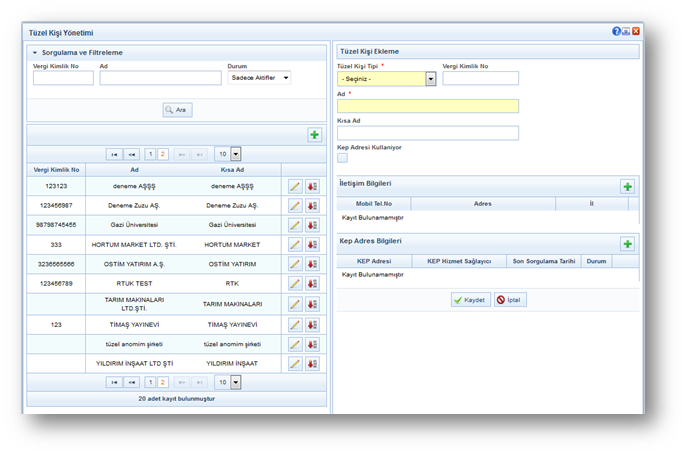Delete the YILDIRIM İNŞAAT LTD ŞTİ row
Screen dimensions: 687x456
coord(312,364)
